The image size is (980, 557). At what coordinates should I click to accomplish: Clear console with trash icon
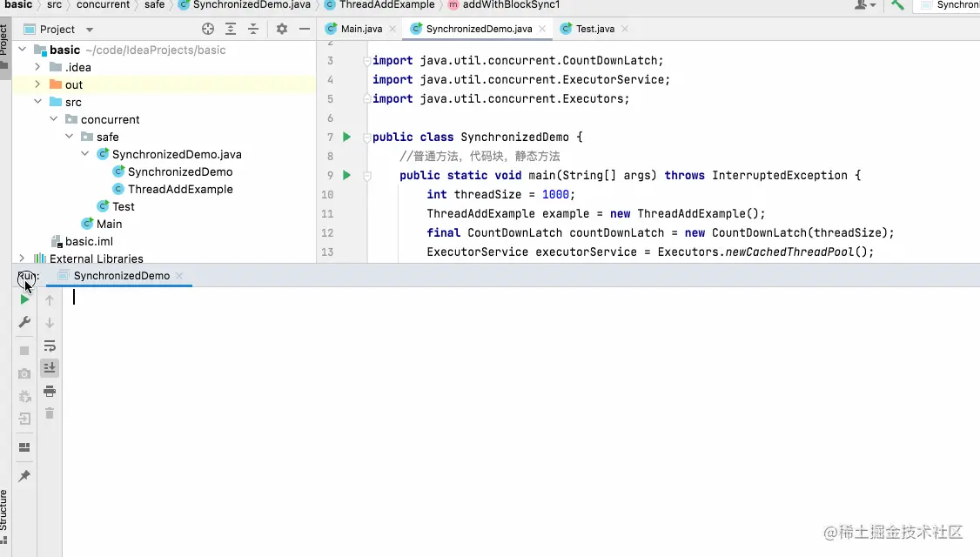[x=50, y=413]
